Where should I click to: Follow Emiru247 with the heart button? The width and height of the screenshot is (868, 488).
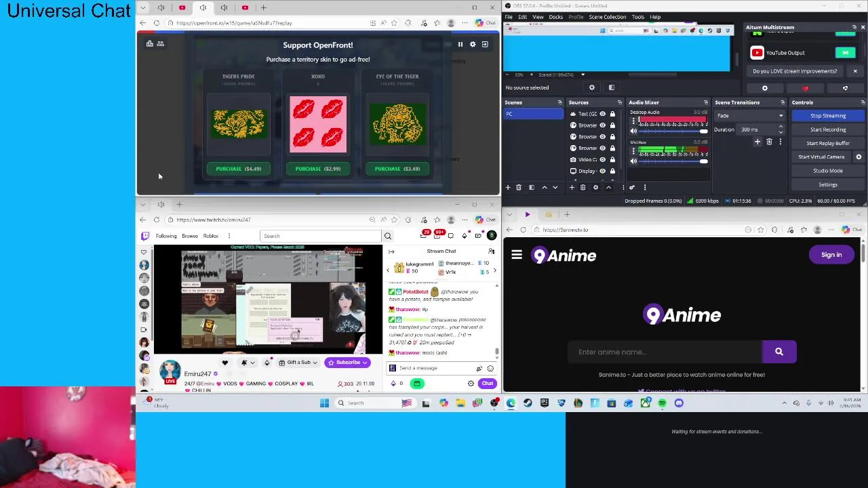(225, 363)
